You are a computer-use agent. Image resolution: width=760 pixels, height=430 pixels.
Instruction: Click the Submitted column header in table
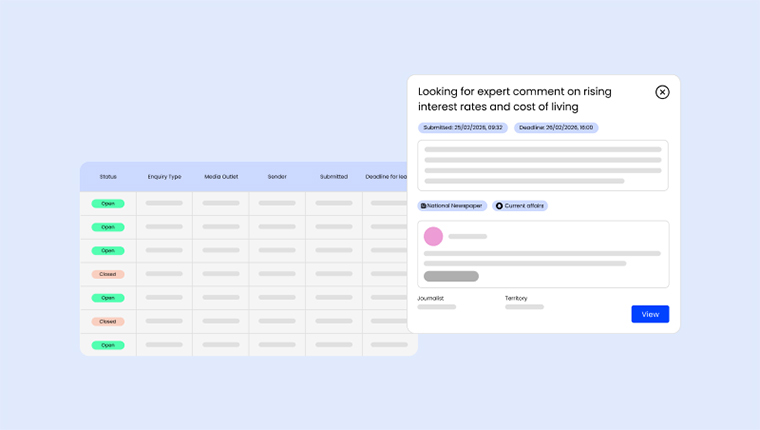pos(334,177)
